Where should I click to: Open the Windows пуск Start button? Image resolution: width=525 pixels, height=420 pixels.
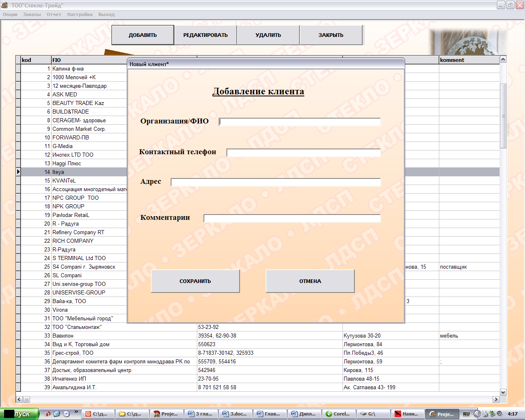tap(19, 414)
